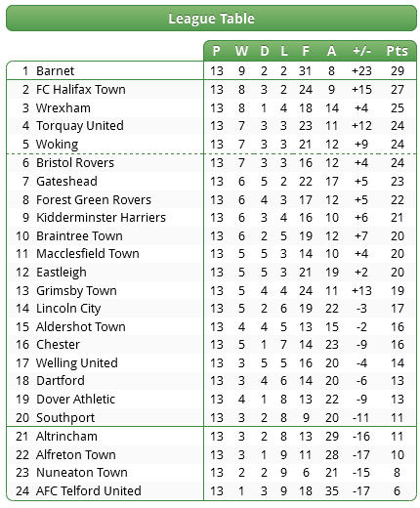
Task: Open Bristol Rovers team entry
Action: [x=75, y=162]
